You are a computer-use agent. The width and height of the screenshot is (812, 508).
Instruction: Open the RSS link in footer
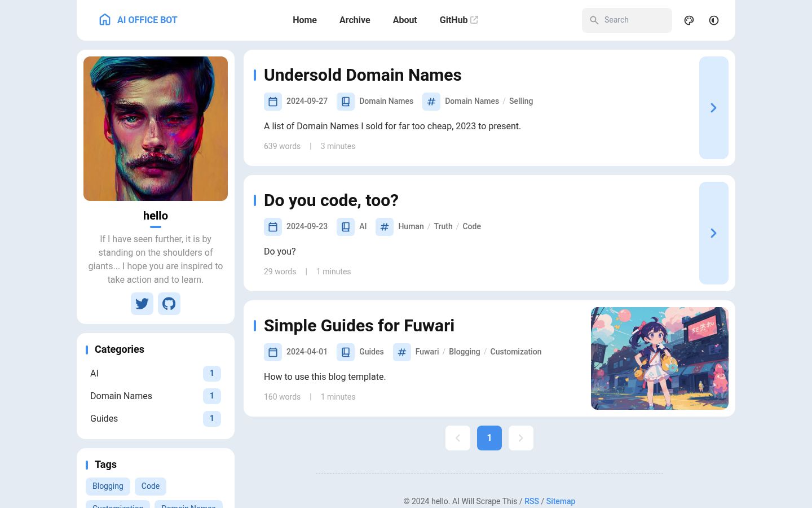[532, 501]
